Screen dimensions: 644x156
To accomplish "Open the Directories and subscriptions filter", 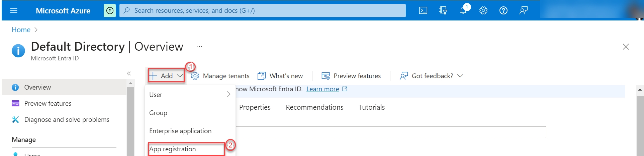I will pos(443,10).
